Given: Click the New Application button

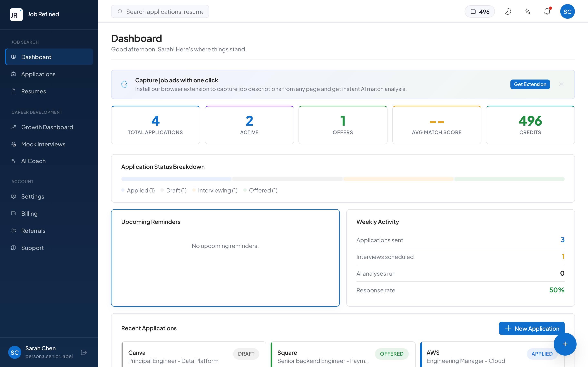Looking at the screenshot, I should 531,328.
